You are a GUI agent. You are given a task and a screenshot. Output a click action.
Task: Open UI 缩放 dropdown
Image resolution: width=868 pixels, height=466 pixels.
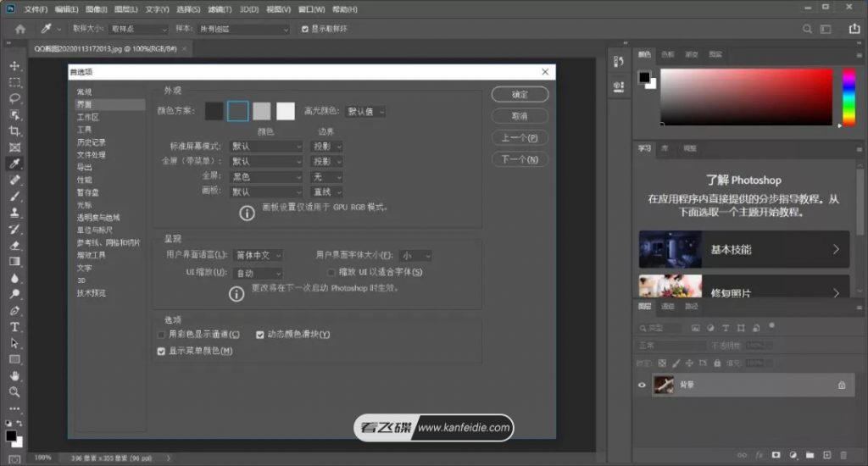pyautogui.click(x=258, y=274)
